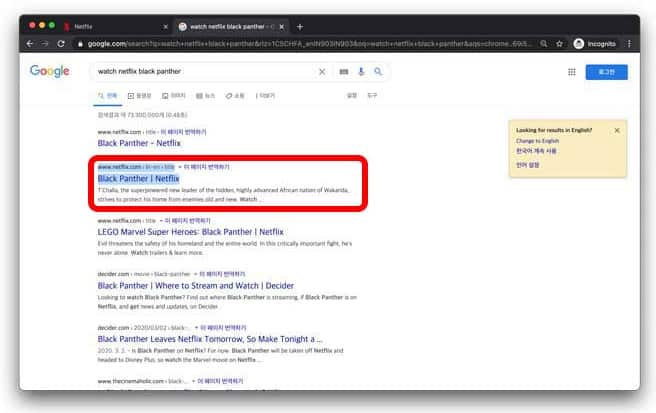This screenshot has width=656, height=413.
Task: Click the blue sign-in button
Action: pyautogui.click(x=606, y=72)
